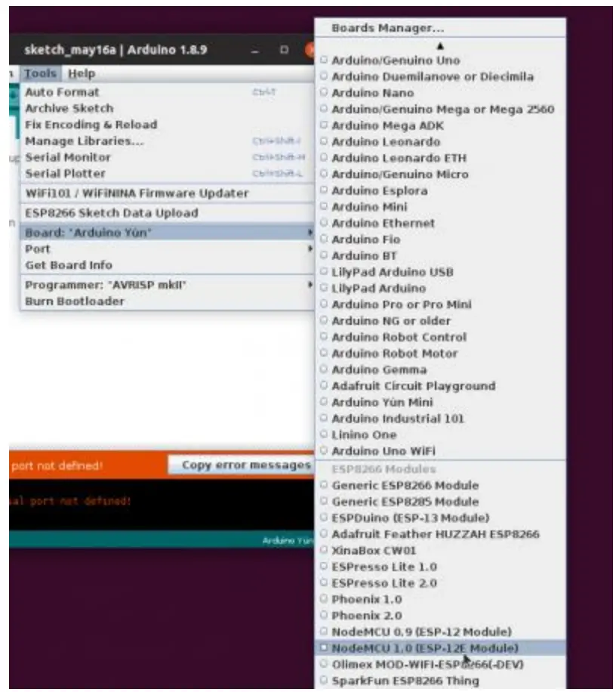Select Arduino/Genuino Mega or Mega 2560
Viewport: 616px width, 692px height.
tap(440, 109)
